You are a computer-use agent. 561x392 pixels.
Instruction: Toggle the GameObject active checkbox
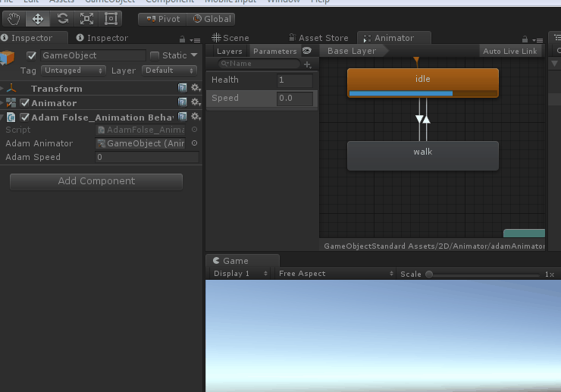tap(32, 55)
